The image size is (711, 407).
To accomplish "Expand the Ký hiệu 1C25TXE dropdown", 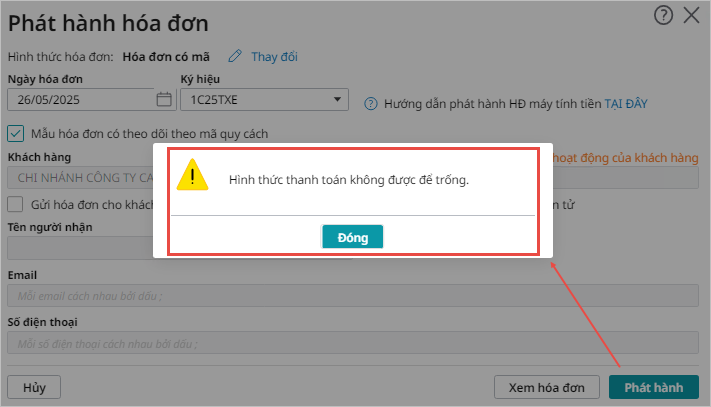I will pos(264,100).
